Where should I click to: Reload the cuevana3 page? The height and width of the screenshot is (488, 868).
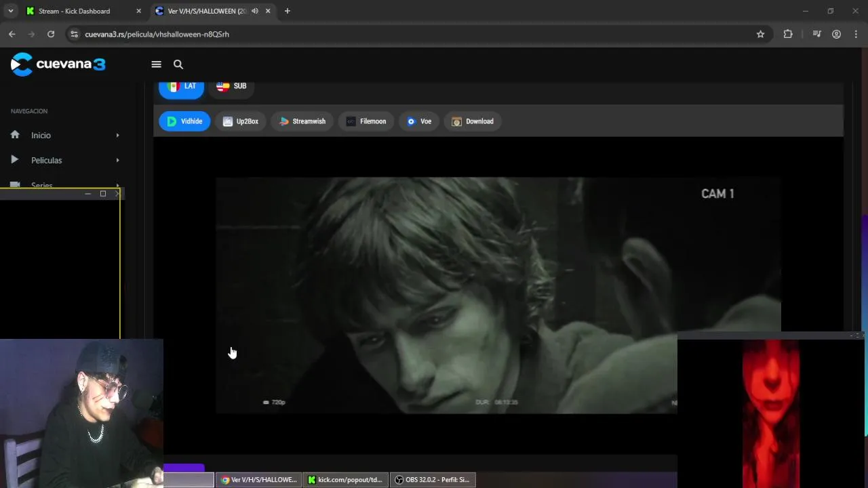pyautogui.click(x=51, y=34)
